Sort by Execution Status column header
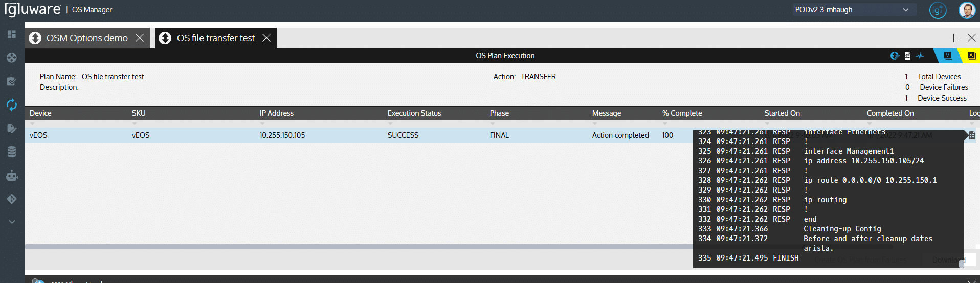Viewport: 980px width, 283px height. [x=414, y=113]
